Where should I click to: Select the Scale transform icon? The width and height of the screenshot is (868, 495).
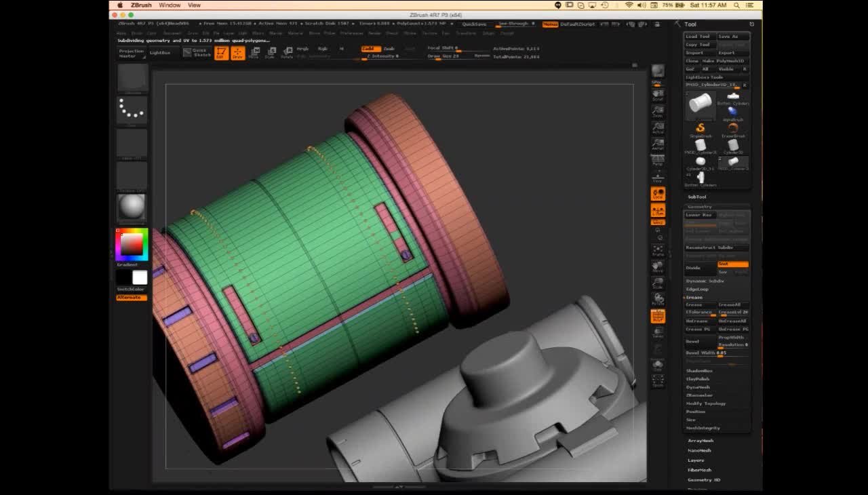tap(270, 53)
